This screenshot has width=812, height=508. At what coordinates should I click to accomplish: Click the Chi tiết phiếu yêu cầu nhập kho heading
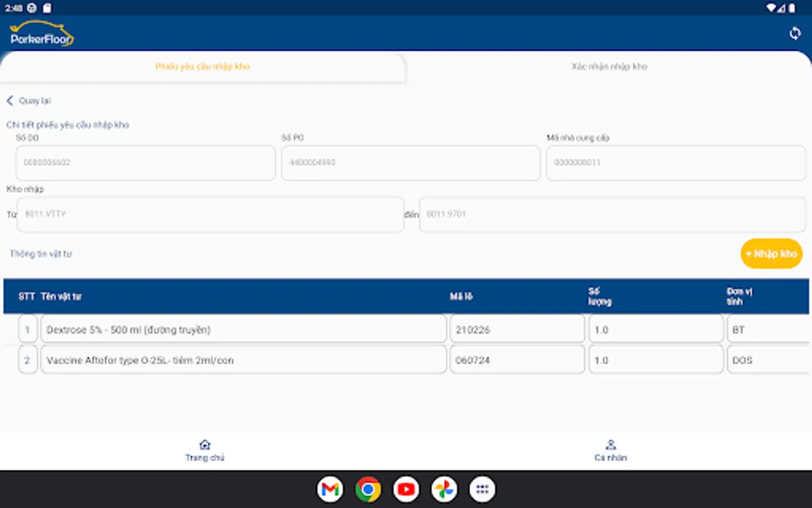68,125
